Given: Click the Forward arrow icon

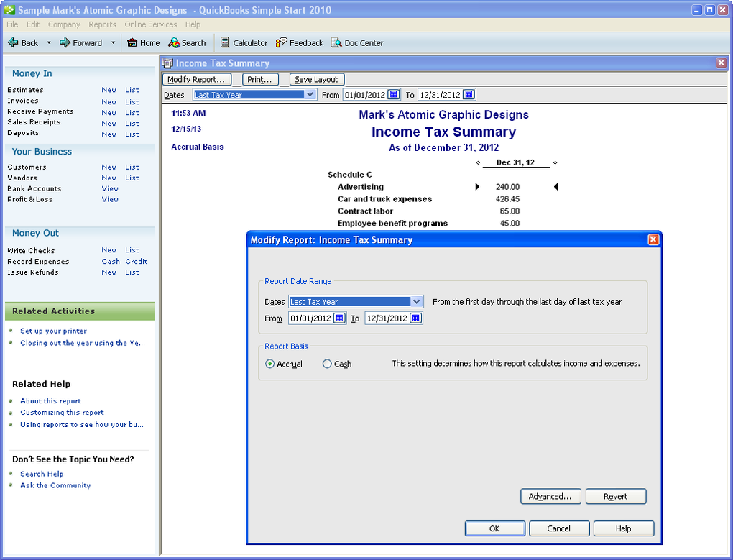Looking at the screenshot, I should 65,42.
